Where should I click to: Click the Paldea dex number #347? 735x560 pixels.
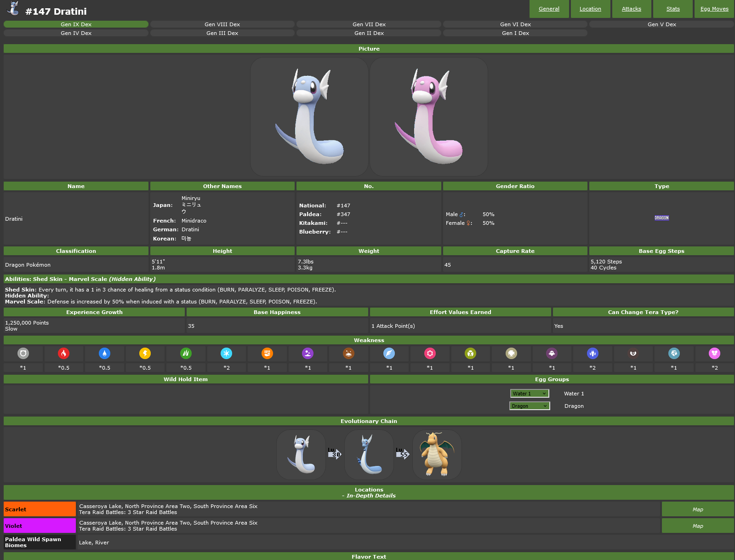(x=343, y=214)
